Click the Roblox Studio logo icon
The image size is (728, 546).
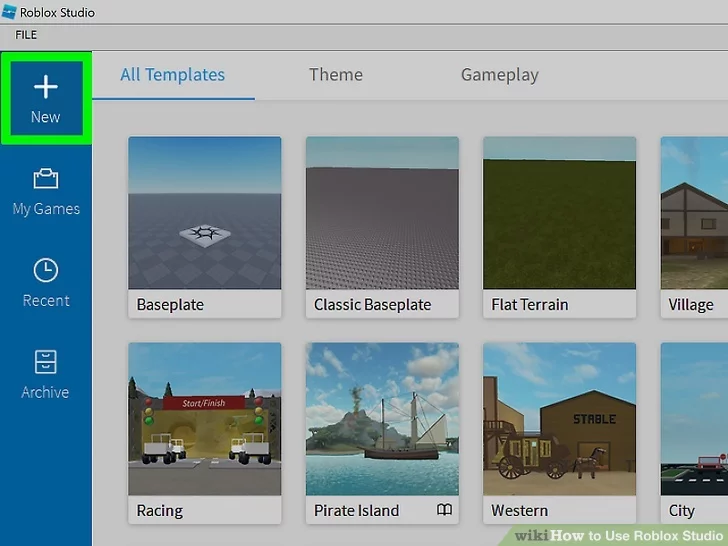(9, 12)
